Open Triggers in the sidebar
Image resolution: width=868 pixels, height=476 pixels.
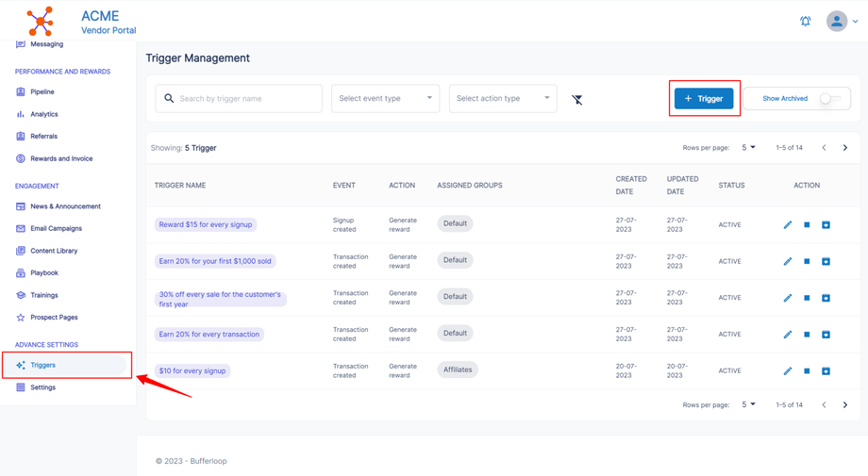point(43,365)
